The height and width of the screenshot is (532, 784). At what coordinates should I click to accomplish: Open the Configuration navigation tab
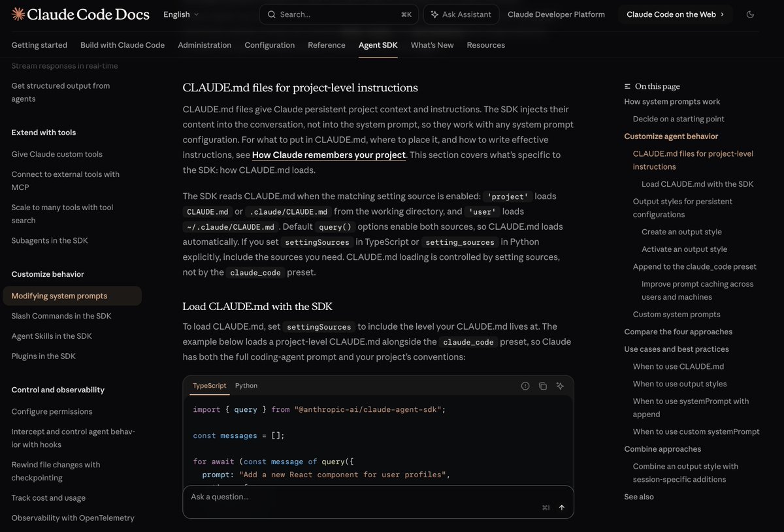tap(270, 45)
